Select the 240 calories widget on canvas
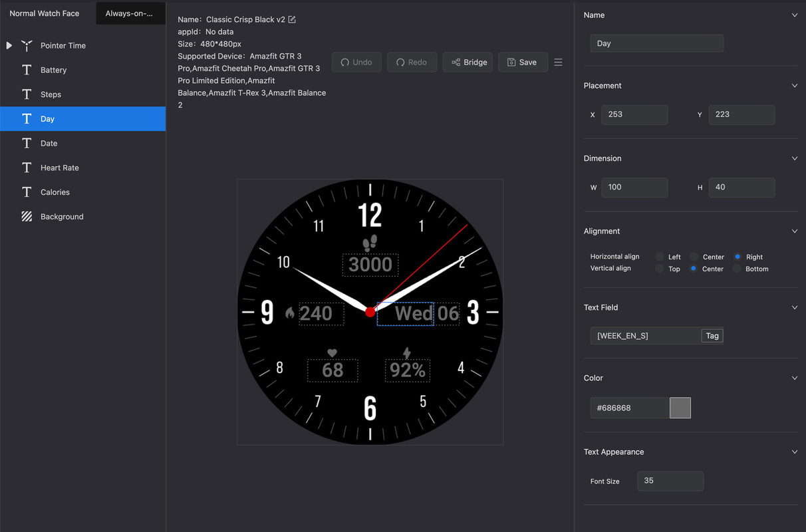The width and height of the screenshot is (806, 532). point(321,313)
